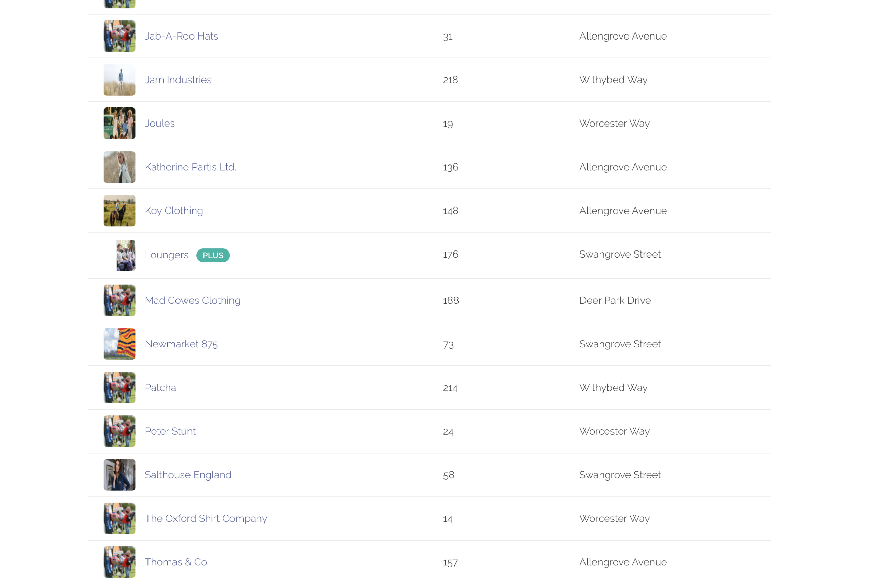Select the Joules logo thumbnail
Viewport: 874px width, 588px height.
[119, 124]
